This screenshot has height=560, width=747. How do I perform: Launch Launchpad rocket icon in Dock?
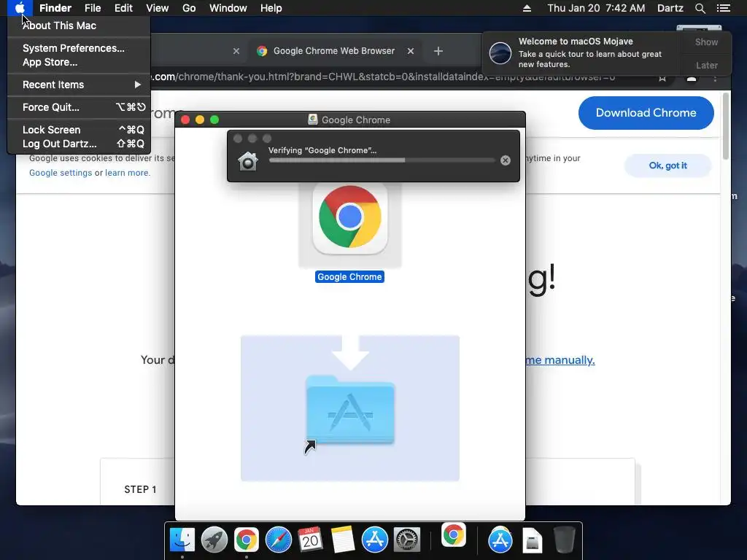(x=214, y=540)
